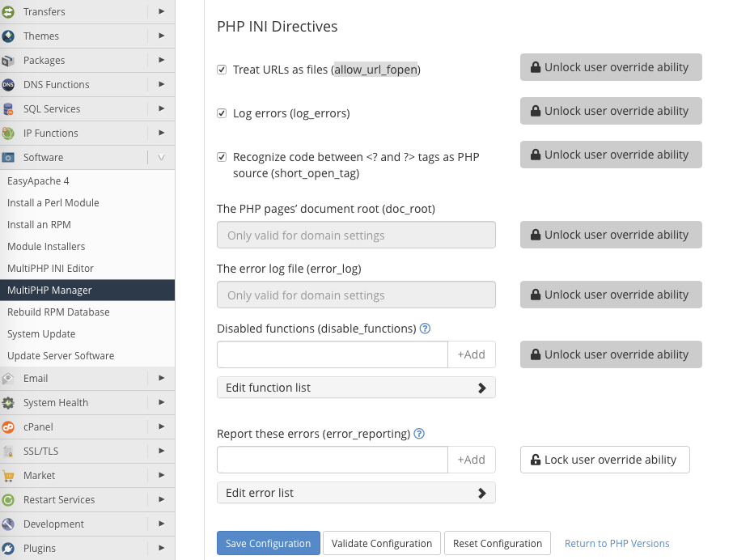Collapse the Software sidebar section arrow
This screenshot has width=733, height=560.
pyautogui.click(x=161, y=158)
